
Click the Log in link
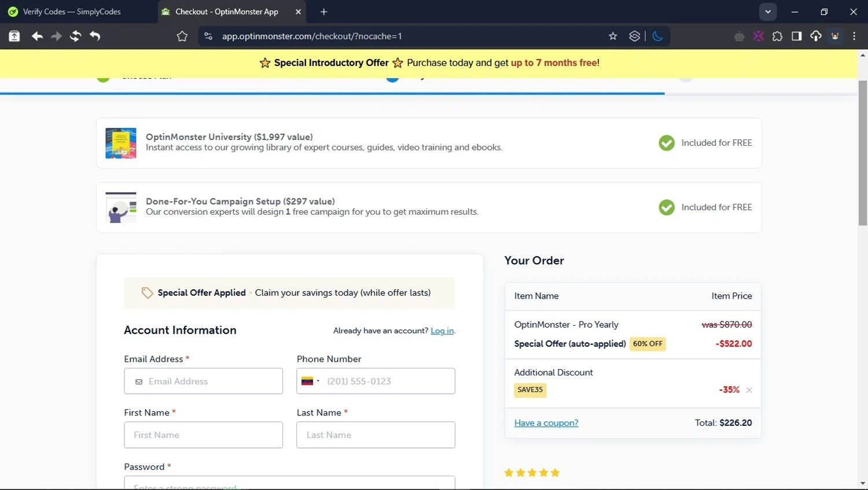tap(442, 331)
